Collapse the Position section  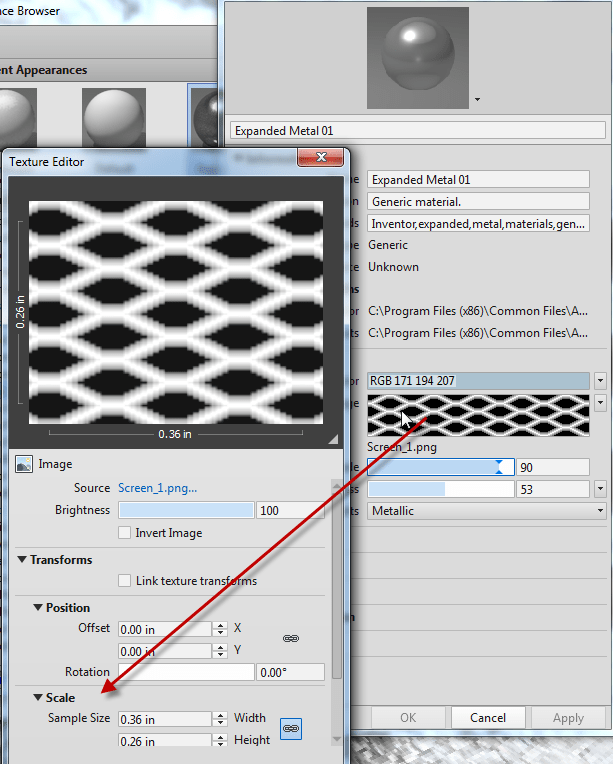(x=38, y=607)
